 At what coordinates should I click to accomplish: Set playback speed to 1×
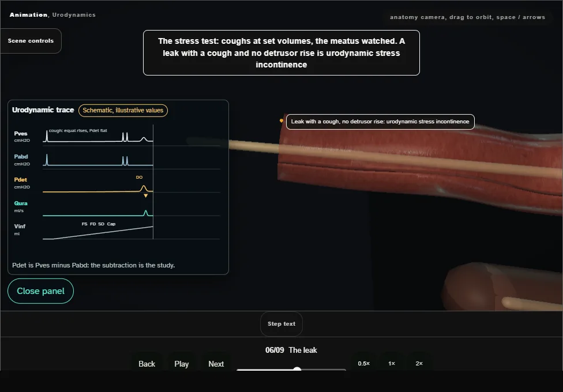pos(392,364)
